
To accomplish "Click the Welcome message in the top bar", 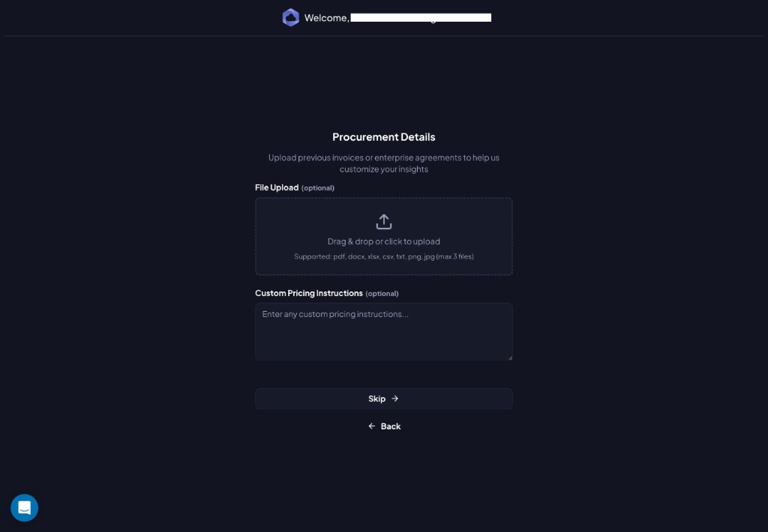I will click(326, 18).
